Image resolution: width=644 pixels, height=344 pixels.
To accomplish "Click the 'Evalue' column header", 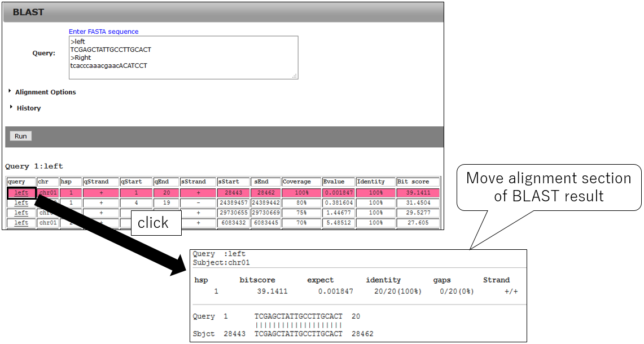I will (x=339, y=182).
